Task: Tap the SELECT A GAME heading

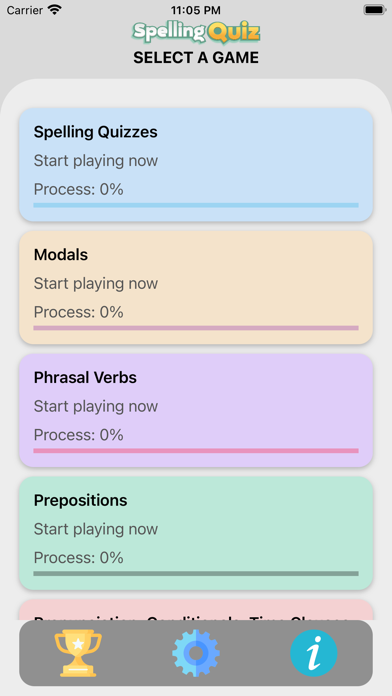Action: (196, 58)
